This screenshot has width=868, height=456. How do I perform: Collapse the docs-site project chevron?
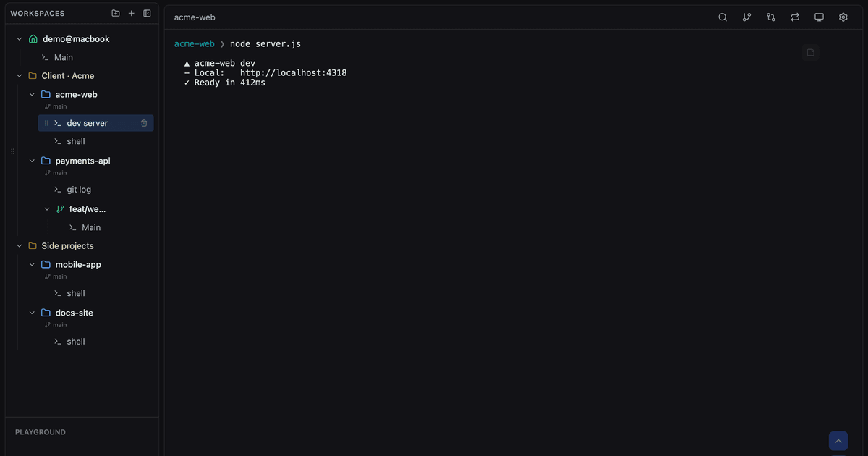(32, 313)
